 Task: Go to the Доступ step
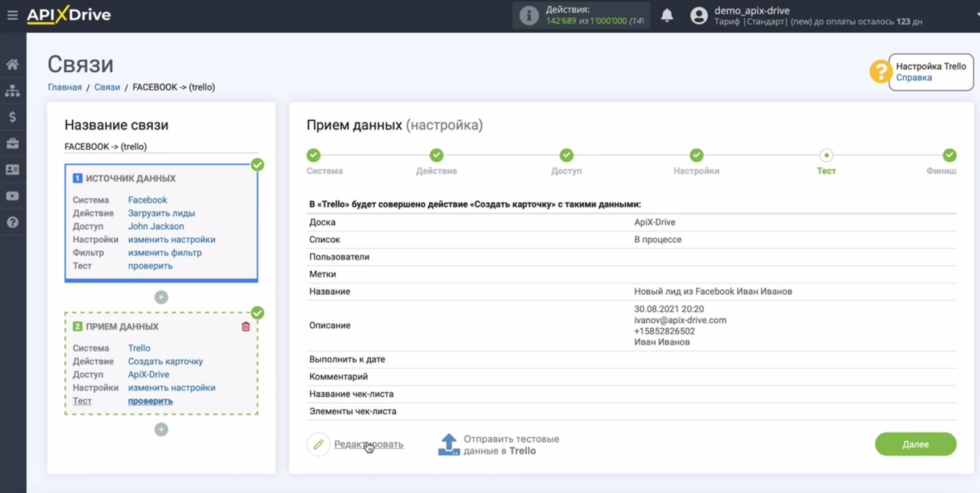click(x=567, y=155)
